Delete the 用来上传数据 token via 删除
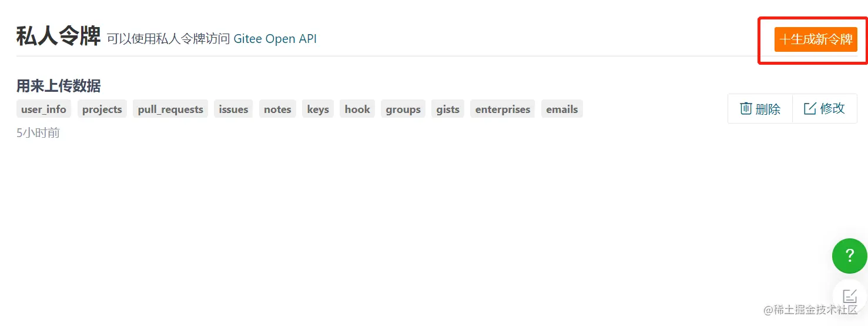This screenshot has height=326, width=868. (x=760, y=109)
